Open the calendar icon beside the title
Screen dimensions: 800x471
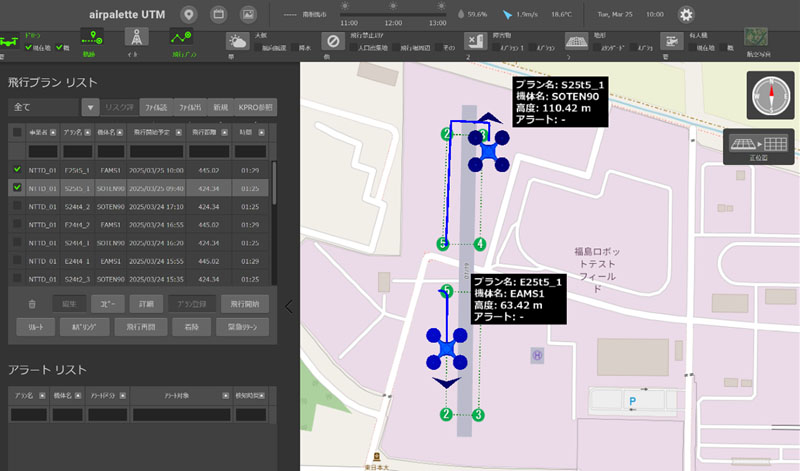pos(218,14)
